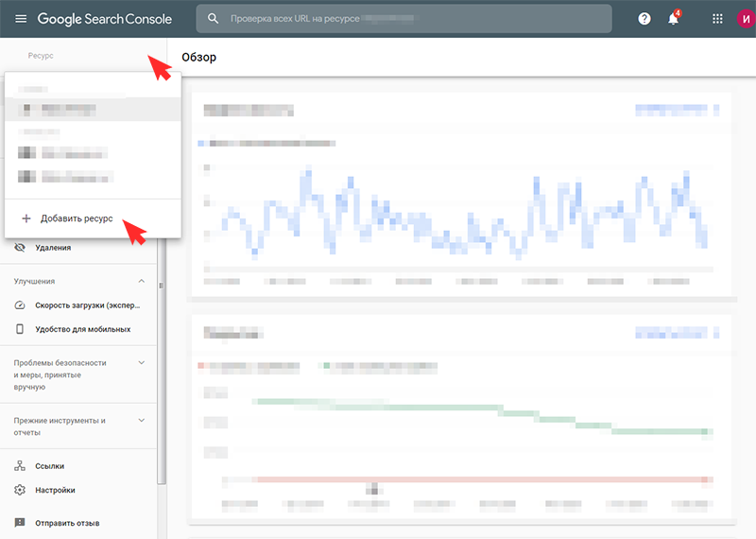Open the hamburger main menu

(x=21, y=19)
